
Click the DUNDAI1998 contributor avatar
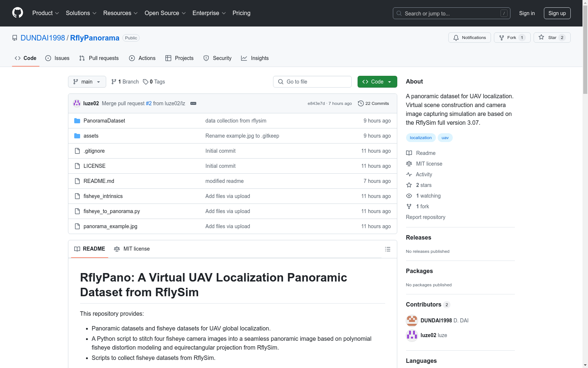coord(412,321)
